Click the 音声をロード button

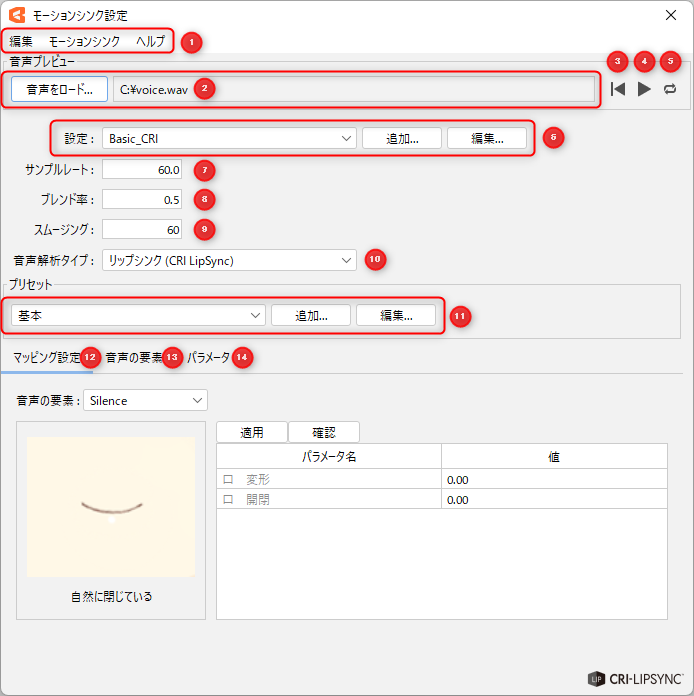pos(60,88)
